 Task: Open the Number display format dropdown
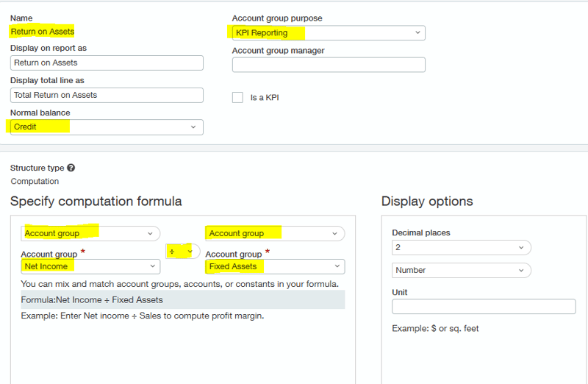click(461, 270)
